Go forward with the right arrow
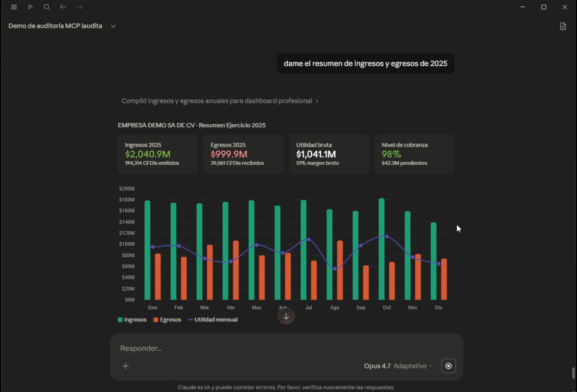 click(x=79, y=7)
